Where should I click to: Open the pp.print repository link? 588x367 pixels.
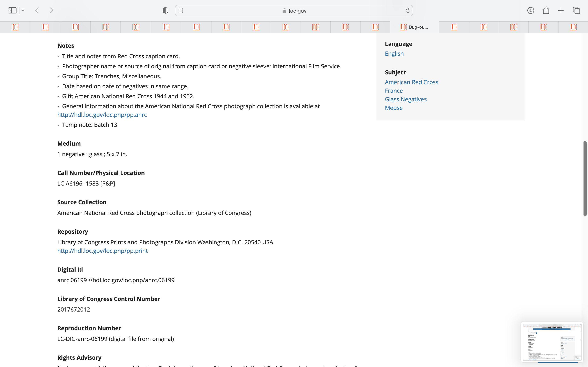click(102, 251)
